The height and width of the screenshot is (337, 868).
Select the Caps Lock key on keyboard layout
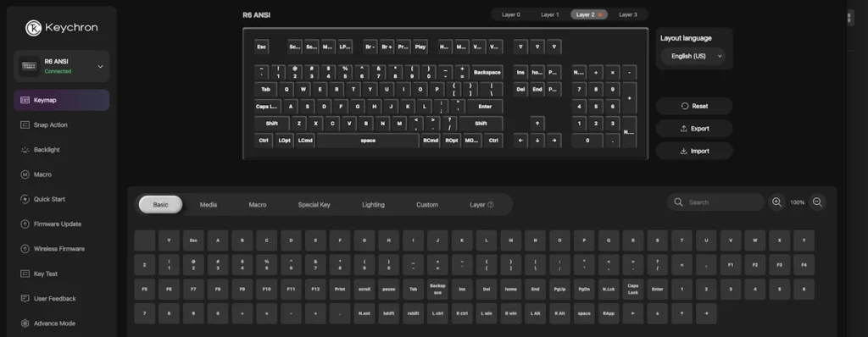click(267, 106)
